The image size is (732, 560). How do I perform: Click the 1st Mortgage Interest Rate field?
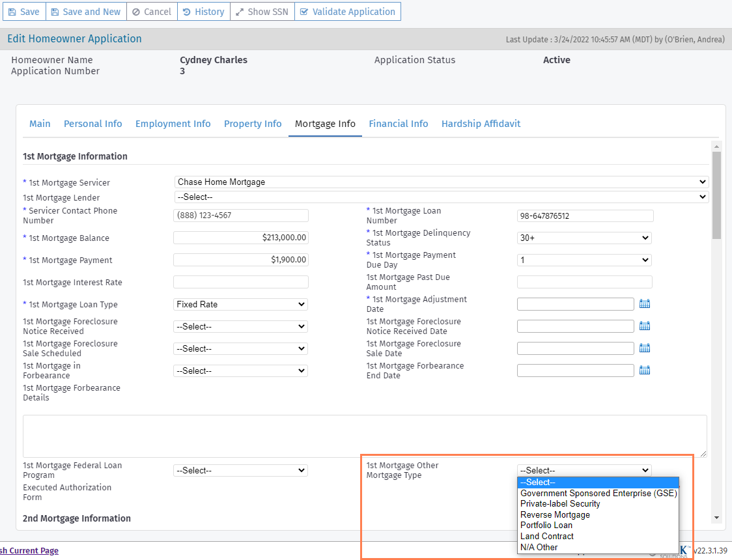pos(240,282)
